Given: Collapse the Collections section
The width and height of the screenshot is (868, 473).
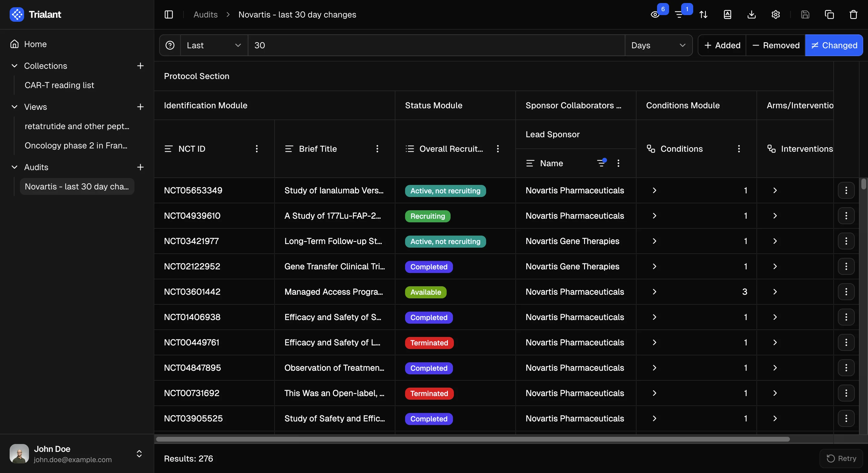Looking at the screenshot, I should click(x=14, y=66).
